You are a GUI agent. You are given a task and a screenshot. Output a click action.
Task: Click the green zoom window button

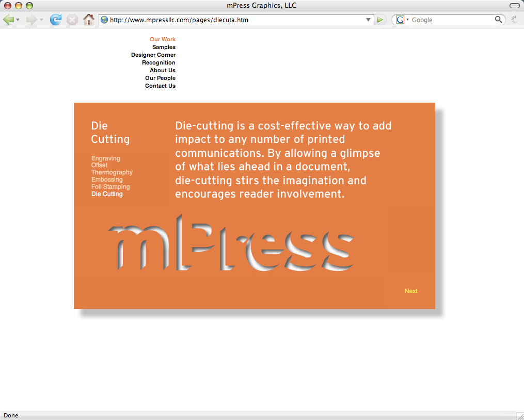click(29, 5)
